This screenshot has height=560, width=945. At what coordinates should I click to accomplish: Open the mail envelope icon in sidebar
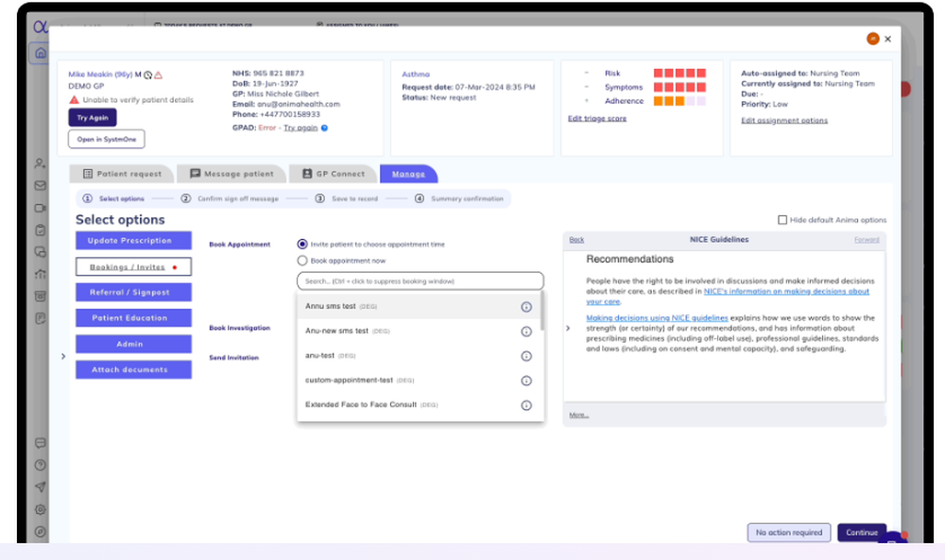(x=40, y=185)
